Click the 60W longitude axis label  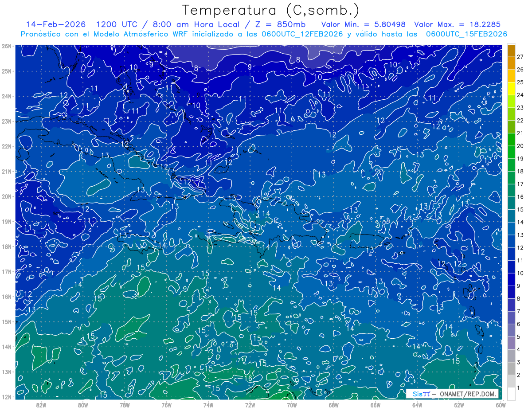pos(501,404)
